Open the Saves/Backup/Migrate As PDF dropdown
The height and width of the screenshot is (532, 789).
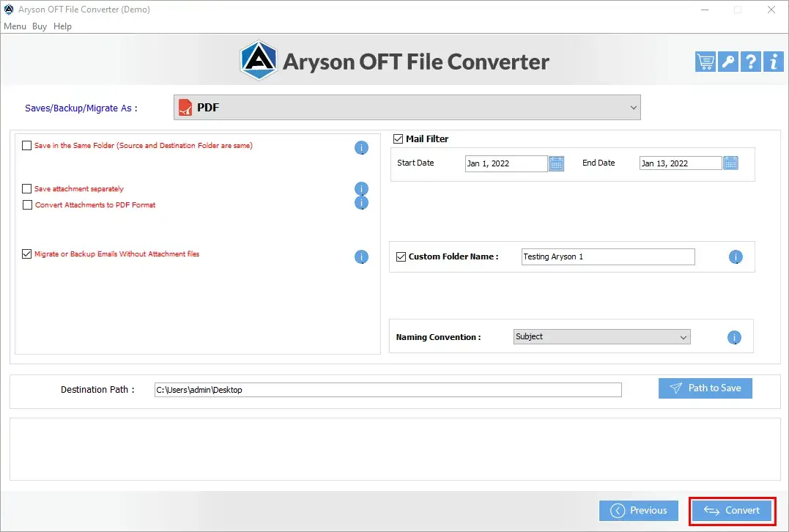[407, 108]
